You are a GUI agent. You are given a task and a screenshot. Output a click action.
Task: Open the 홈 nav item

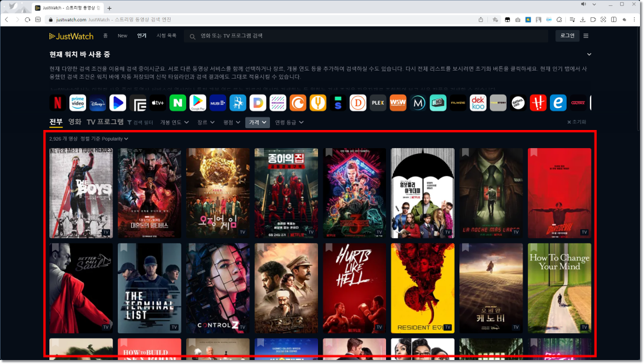(x=105, y=36)
